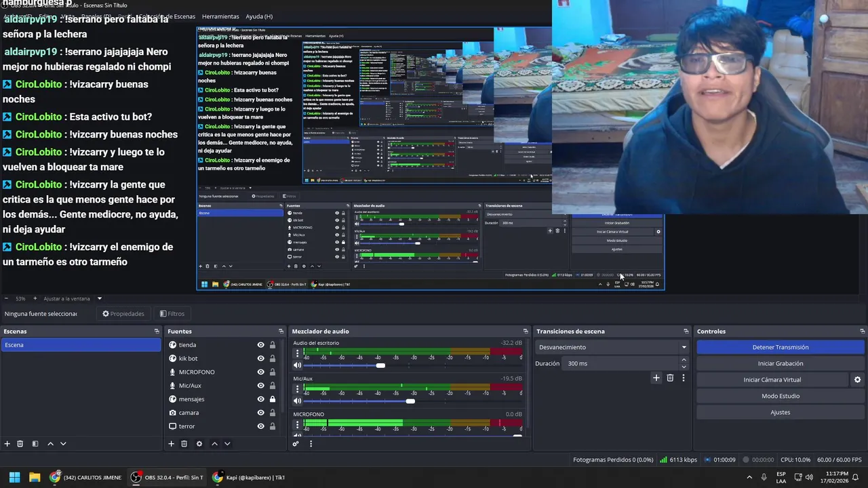Move source up in Fuentes toolbar
This screenshot has width=868, height=488.
coord(214,444)
